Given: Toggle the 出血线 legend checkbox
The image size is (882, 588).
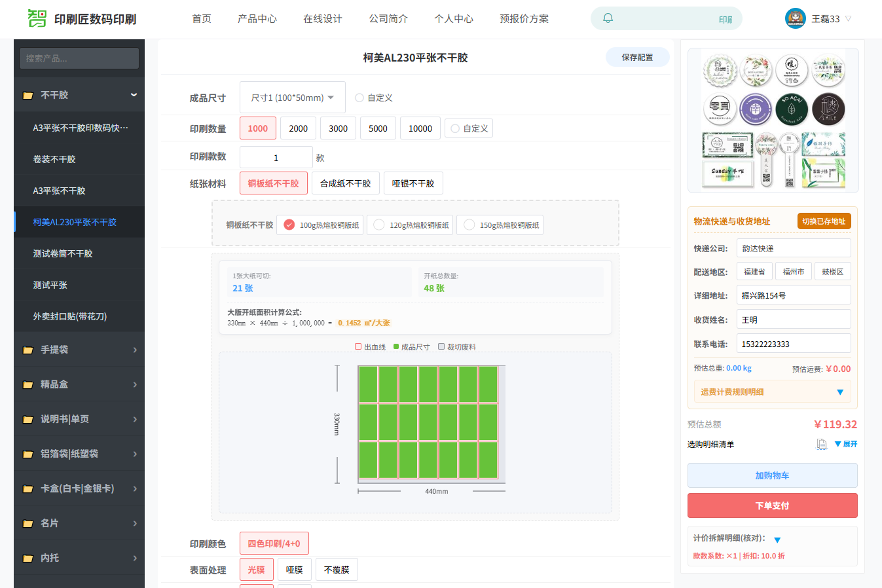Looking at the screenshot, I should [x=358, y=346].
